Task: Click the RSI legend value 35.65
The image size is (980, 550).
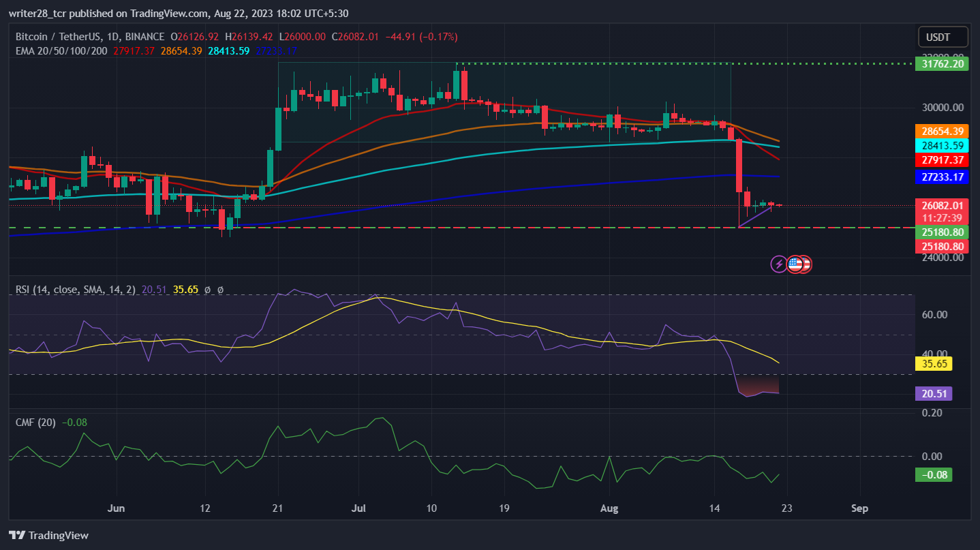Action: (185, 290)
